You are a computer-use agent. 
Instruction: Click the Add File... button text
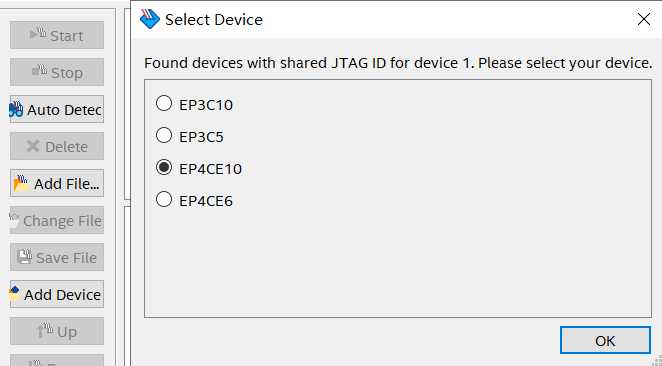pyautogui.click(x=67, y=184)
